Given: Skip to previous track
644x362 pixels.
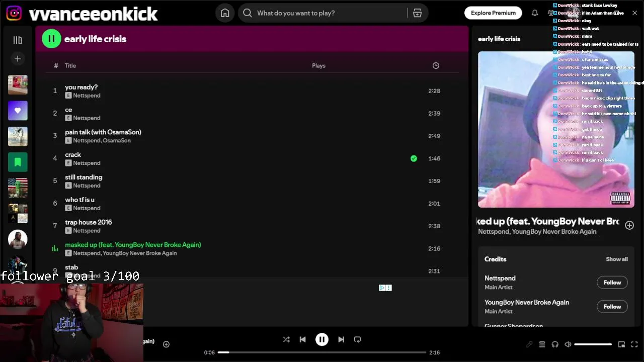Looking at the screenshot, I should (302, 339).
